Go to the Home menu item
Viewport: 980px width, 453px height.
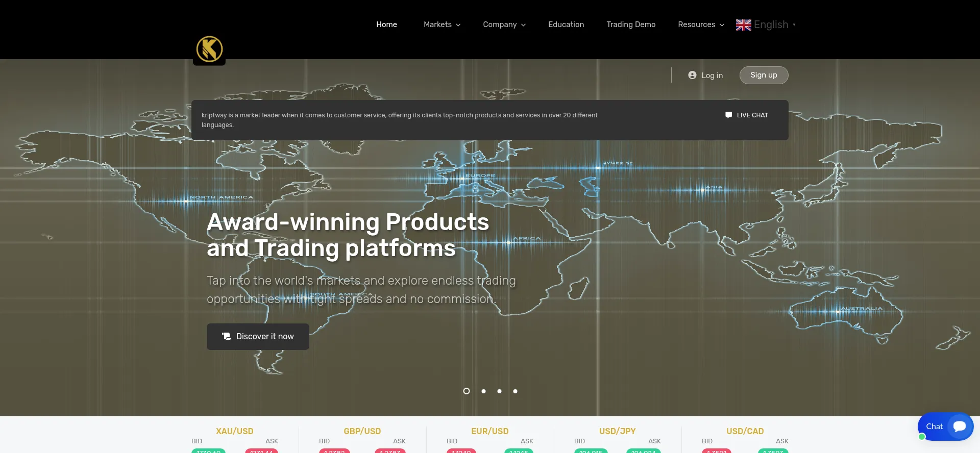pyautogui.click(x=386, y=24)
